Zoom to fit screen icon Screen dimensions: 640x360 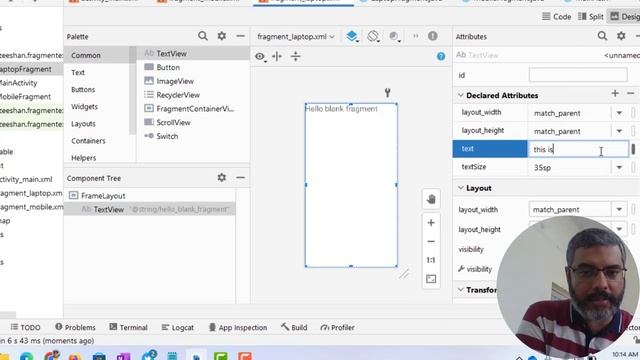click(x=431, y=279)
